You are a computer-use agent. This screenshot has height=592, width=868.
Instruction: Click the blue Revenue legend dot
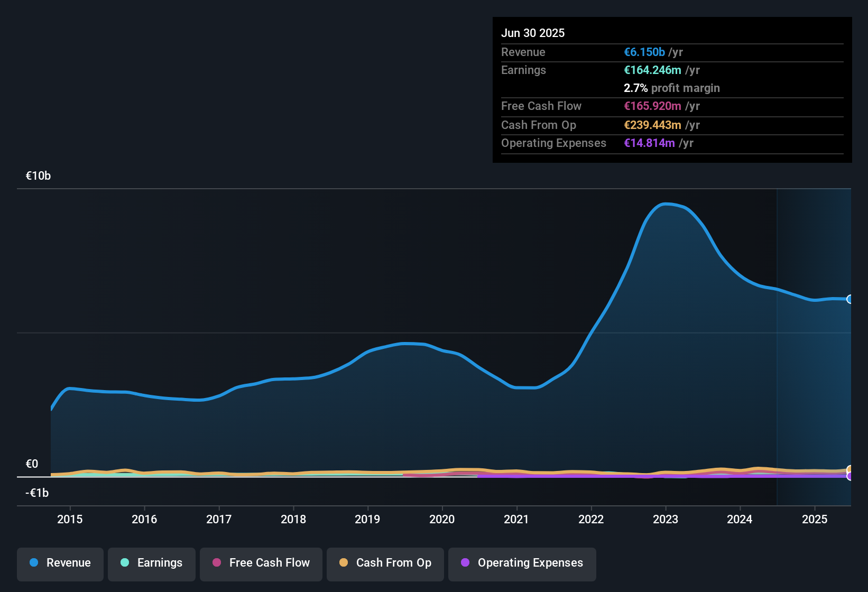[x=34, y=563]
